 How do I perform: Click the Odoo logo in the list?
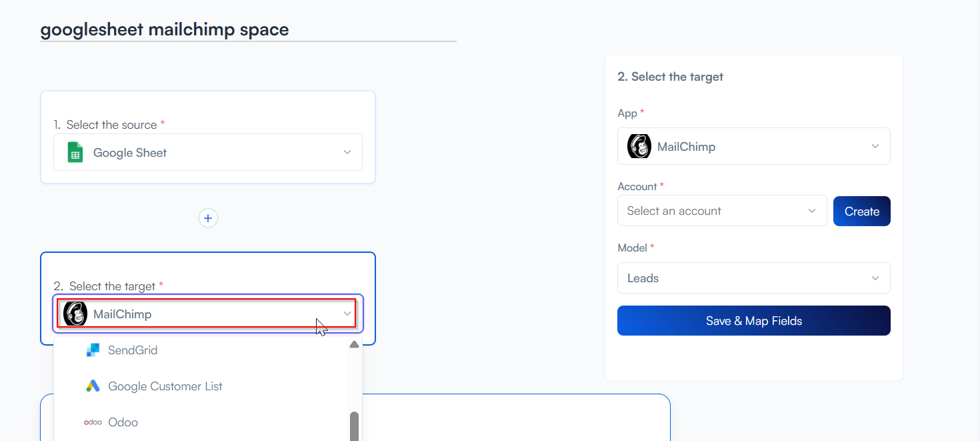tap(93, 422)
